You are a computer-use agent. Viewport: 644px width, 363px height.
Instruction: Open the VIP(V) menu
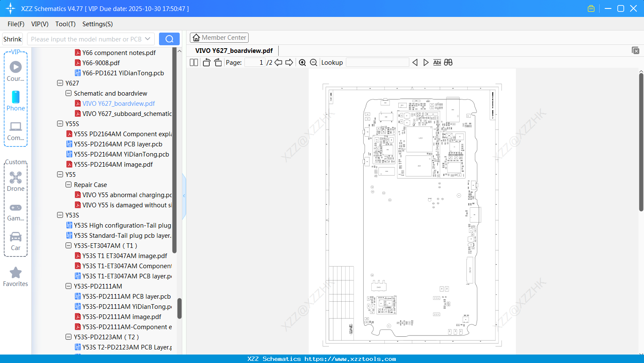(x=40, y=24)
